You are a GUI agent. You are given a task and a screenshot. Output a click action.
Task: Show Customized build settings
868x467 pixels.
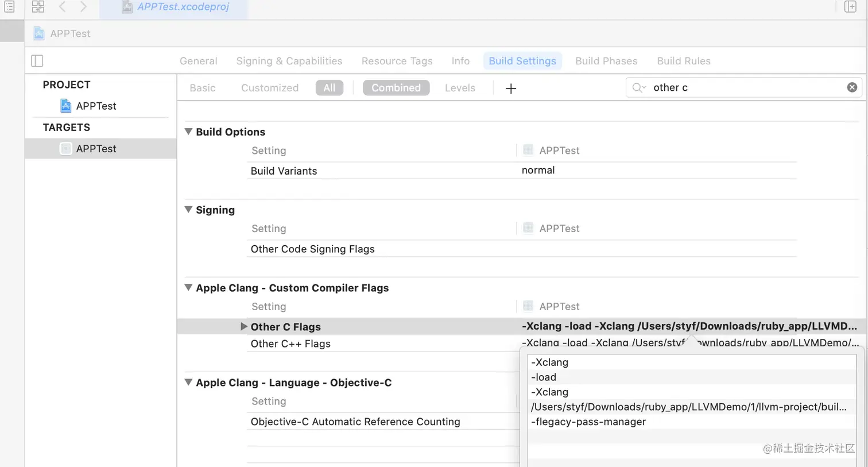[270, 88]
